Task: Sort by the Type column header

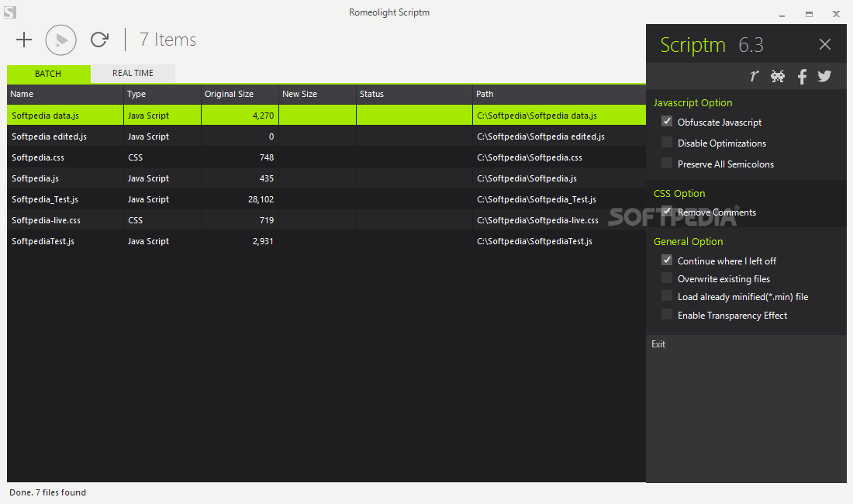Action: pyautogui.click(x=163, y=94)
